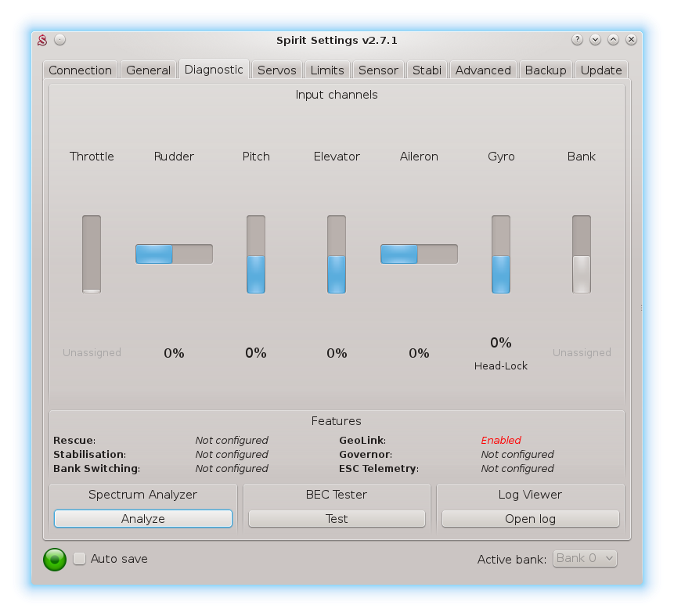The image size is (674, 616).
Task: Click the Open log button
Action: pyautogui.click(x=530, y=519)
